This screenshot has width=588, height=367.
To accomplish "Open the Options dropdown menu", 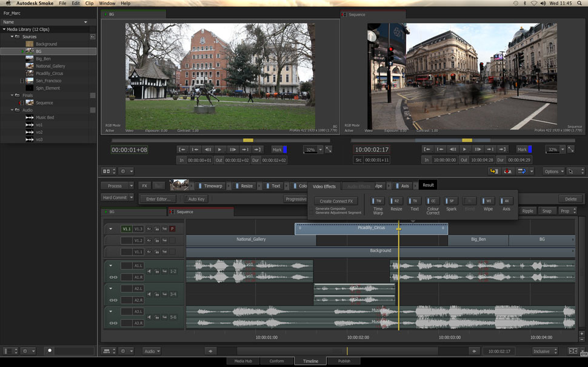I will (x=553, y=171).
